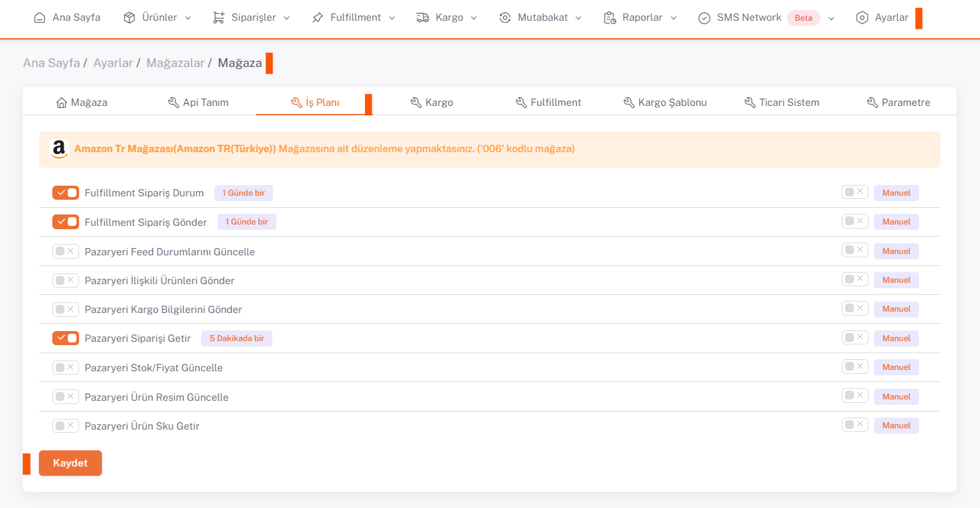The width and height of the screenshot is (980, 508).
Task: Click the Fulfillment pin icon
Action: point(318,18)
